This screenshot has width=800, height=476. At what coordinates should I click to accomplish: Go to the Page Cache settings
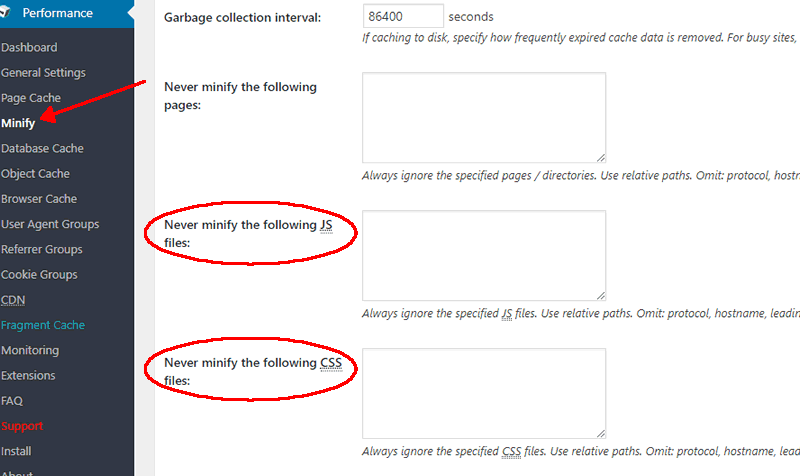pos(31,98)
